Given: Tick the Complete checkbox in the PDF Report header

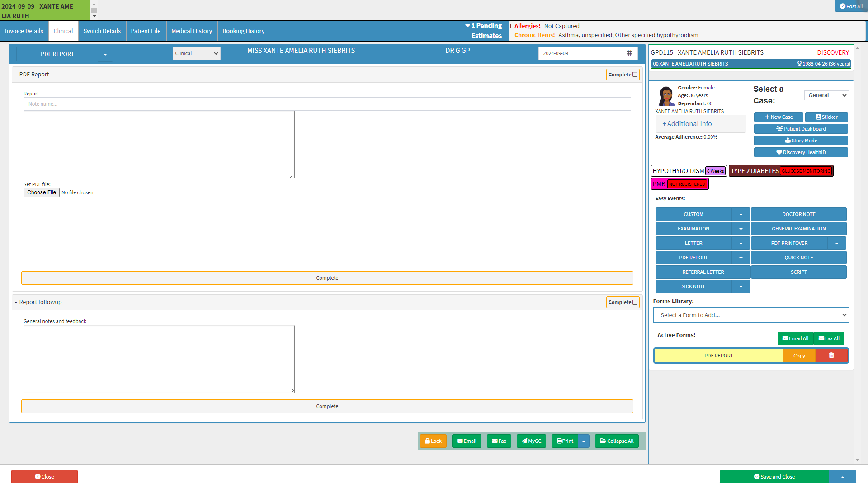Looking at the screenshot, I should (x=635, y=75).
